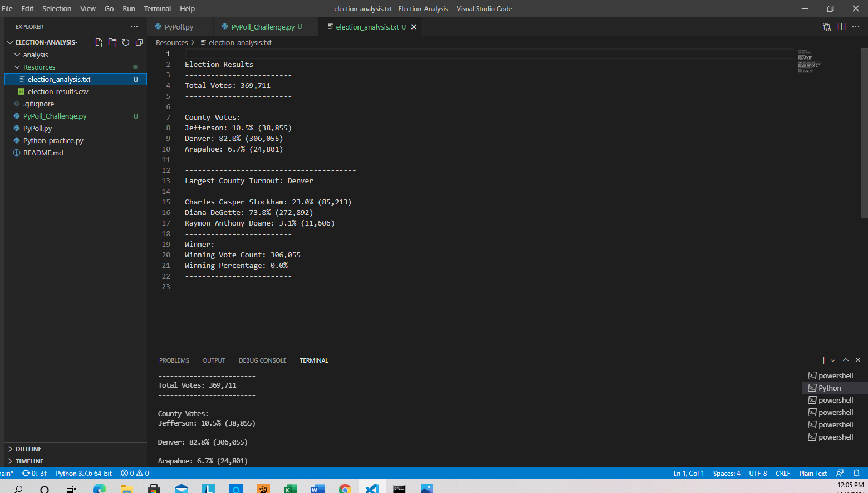Open the Explorer views and more actions menu
868x493 pixels.
[x=134, y=27]
